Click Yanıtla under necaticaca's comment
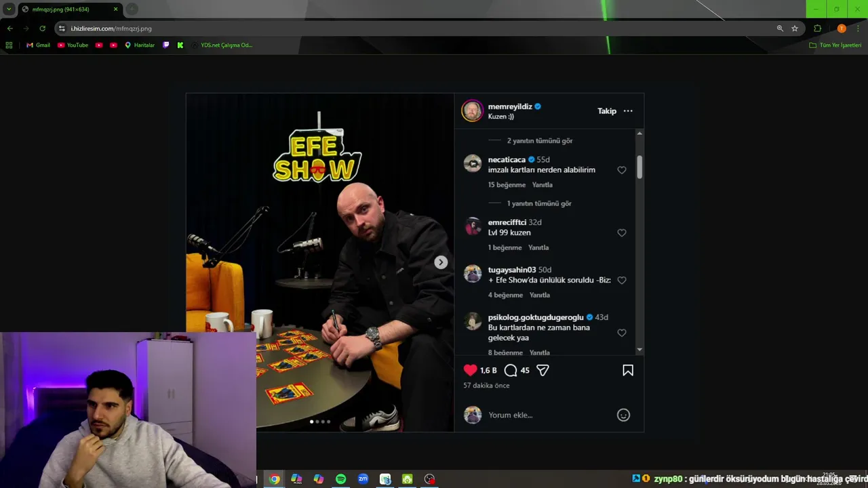This screenshot has height=488, width=868. pos(542,185)
